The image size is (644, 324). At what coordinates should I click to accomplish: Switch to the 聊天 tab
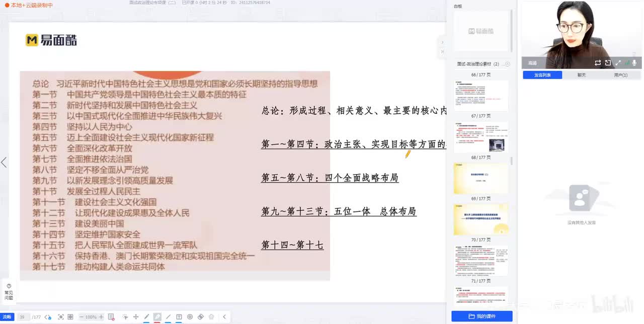pyautogui.click(x=582, y=75)
